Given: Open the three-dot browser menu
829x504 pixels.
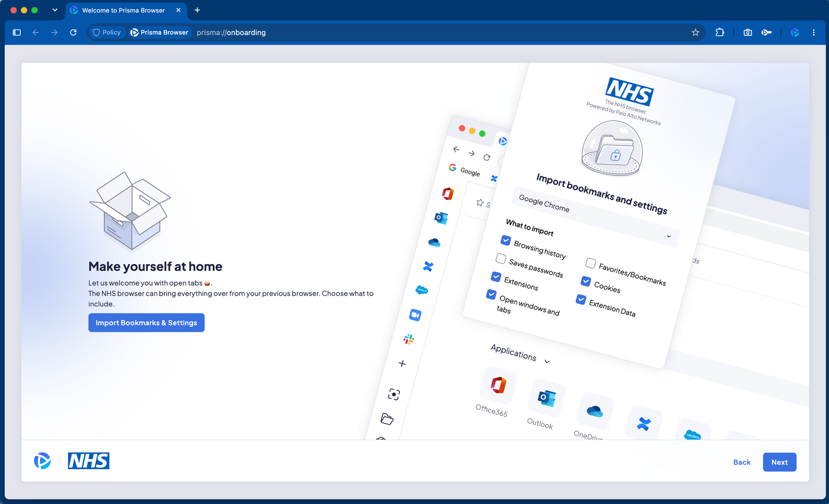Looking at the screenshot, I should point(814,32).
